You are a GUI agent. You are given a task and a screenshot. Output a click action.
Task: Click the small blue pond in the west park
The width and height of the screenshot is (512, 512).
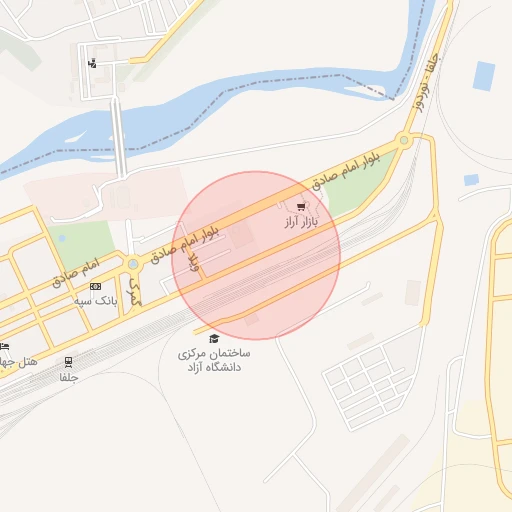click(x=62, y=238)
